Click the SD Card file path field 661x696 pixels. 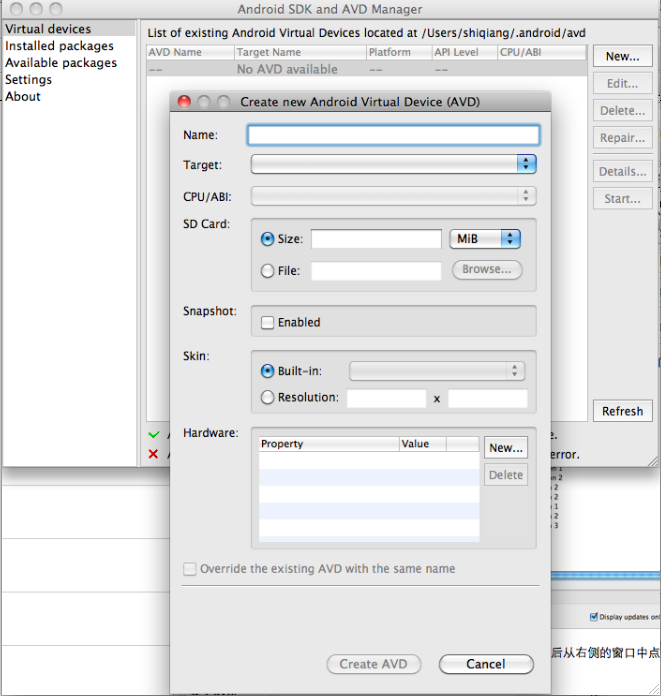click(x=376, y=271)
